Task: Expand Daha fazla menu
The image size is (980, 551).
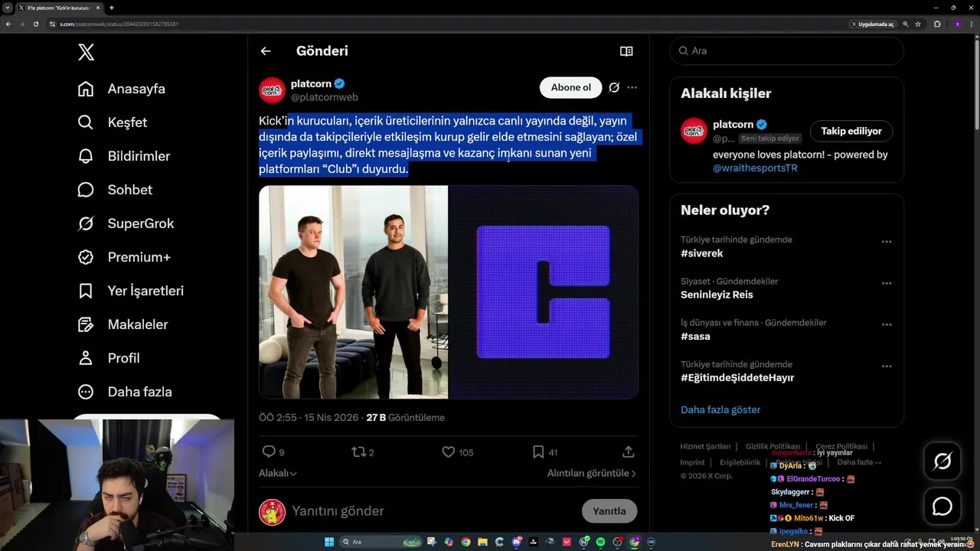Action: (x=125, y=392)
